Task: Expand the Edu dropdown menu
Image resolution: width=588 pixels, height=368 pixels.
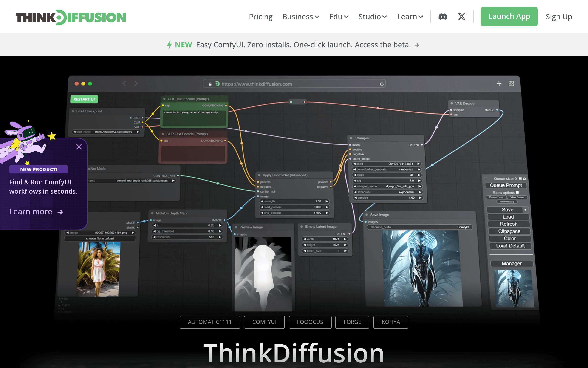Action: click(339, 17)
